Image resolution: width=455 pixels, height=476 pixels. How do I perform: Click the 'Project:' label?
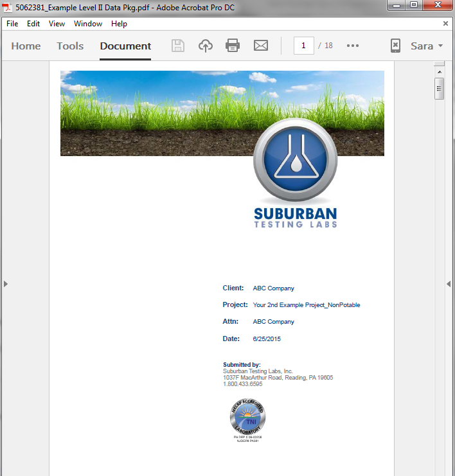[235, 304]
